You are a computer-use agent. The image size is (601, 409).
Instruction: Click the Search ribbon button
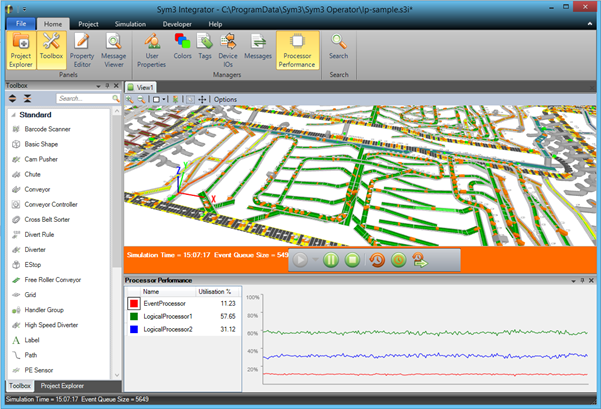coord(338,46)
